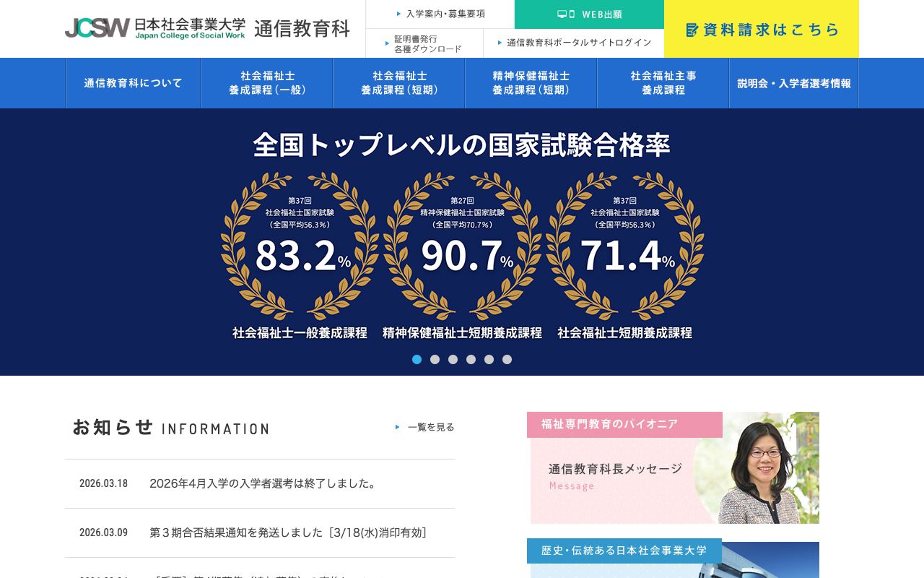Click the yellow 資料請求はこちら banner
This screenshot has width=924, height=578.
pyautogui.click(x=761, y=29)
